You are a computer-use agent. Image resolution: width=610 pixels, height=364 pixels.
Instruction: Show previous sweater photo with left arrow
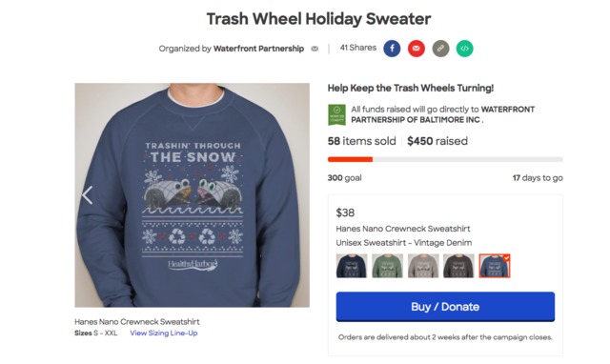click(88, 194)
